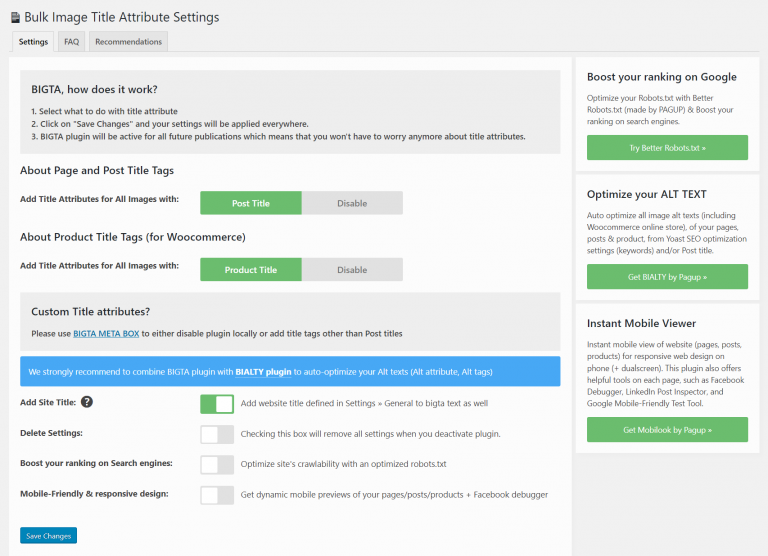Select the Settings tab
The width and height of the screenshot is (768, 556).
tap(33, 42)
